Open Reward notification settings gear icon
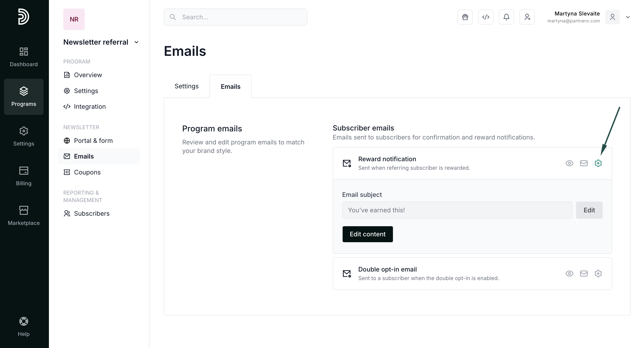Viewport: 644px width, 348px height. pos(598,163)
